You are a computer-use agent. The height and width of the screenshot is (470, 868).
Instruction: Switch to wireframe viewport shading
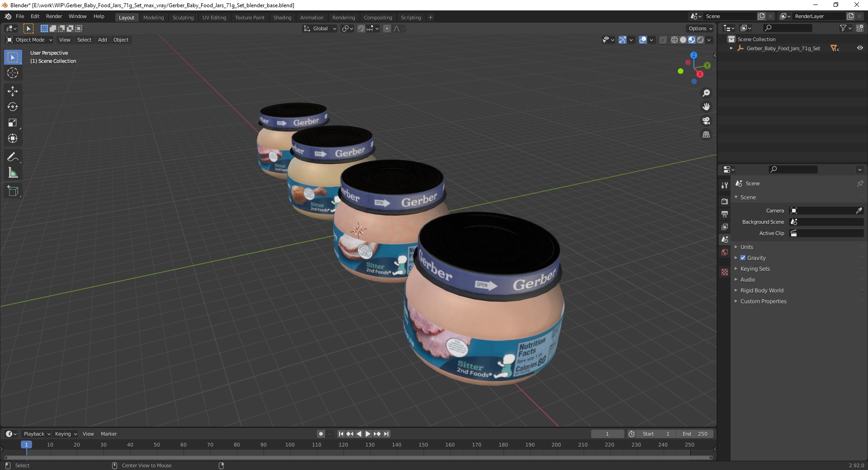[675, 40]
